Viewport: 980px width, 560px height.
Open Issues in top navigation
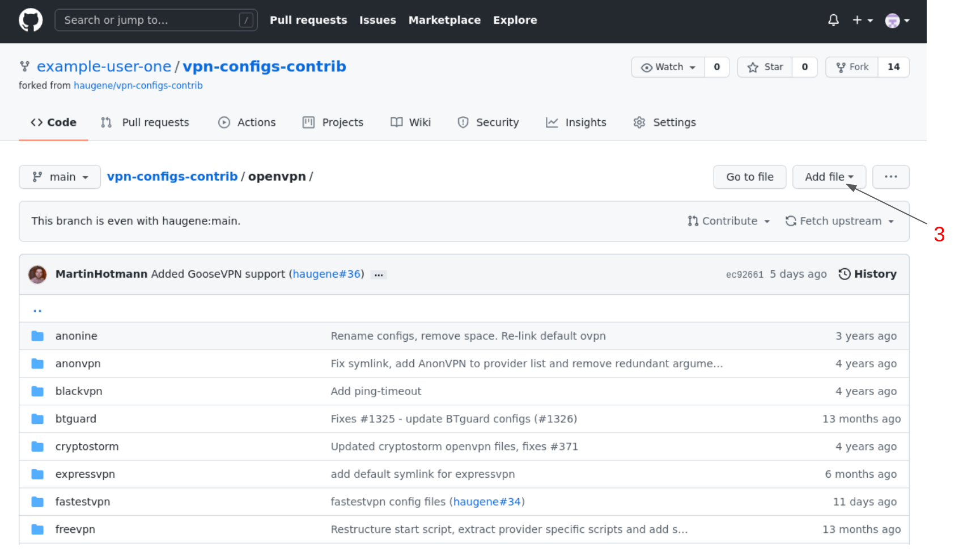(377, 20)
